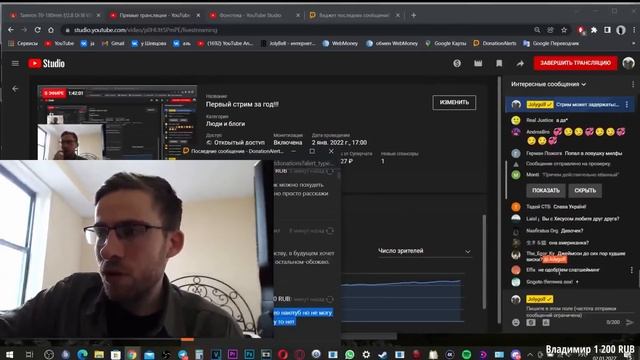
Task: Open the обмен WebMoney bookmark
Action: 392,43
